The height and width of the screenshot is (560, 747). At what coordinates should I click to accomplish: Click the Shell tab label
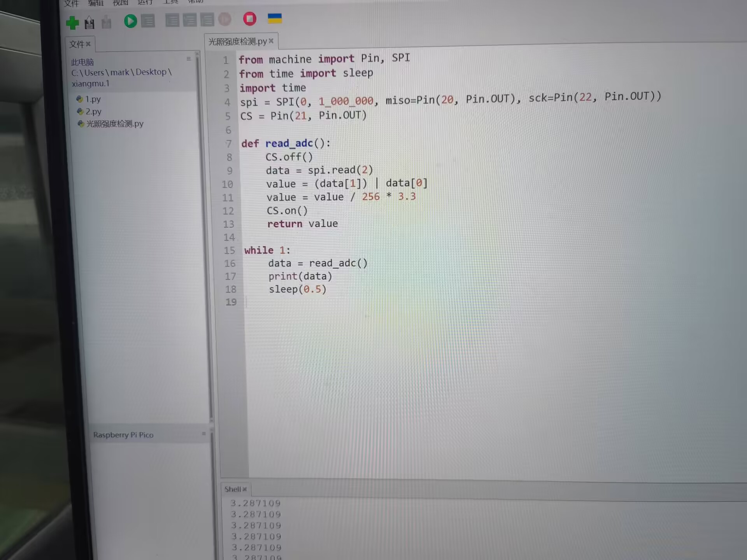click(x=232, y=489)
